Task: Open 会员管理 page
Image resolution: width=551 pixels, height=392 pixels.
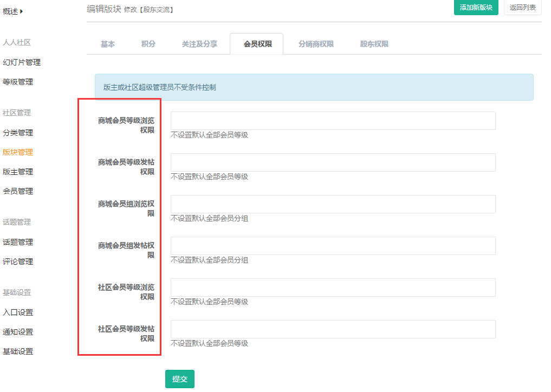Action: click(x=18, y=191)
